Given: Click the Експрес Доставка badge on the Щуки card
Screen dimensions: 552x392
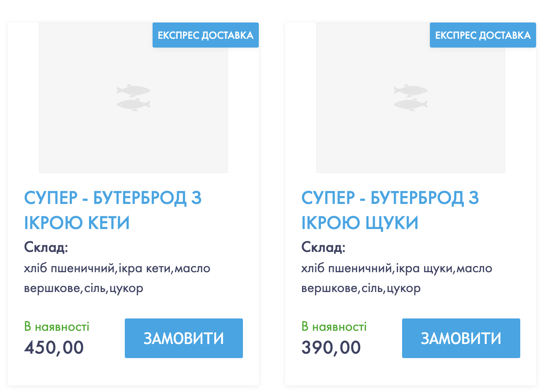Looking at the screenshot, I should [483, 35].
